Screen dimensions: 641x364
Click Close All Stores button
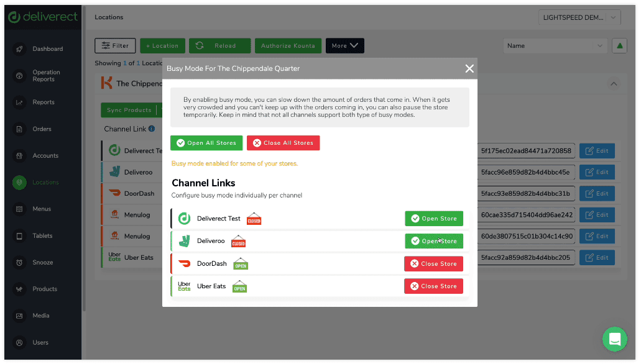[284, 143]
